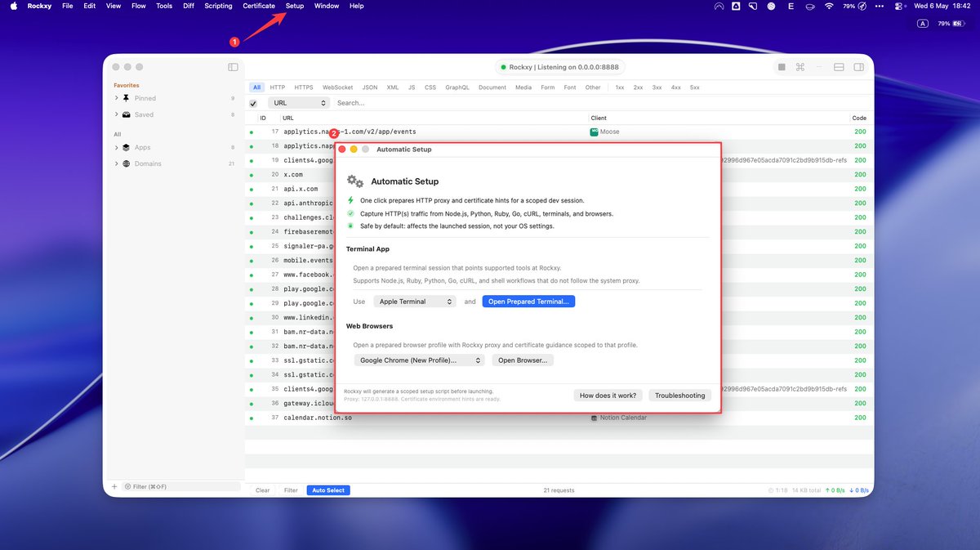Switch to the horizontal split layout icon
This screenshot has width=980, height=550.
pyautogui.click(x=839, y=67)
